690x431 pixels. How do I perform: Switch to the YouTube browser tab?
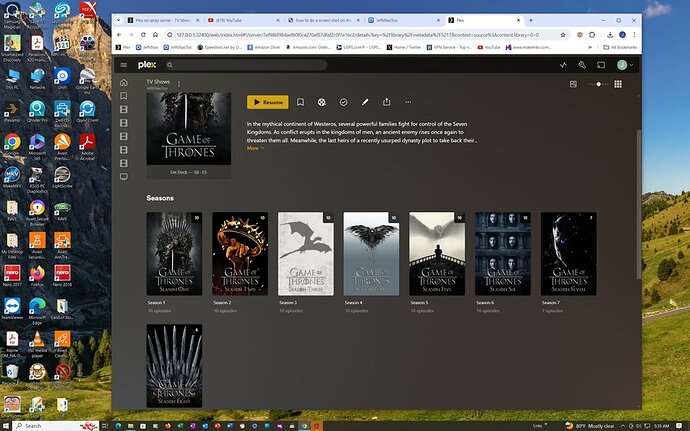[x=243, y=20]
